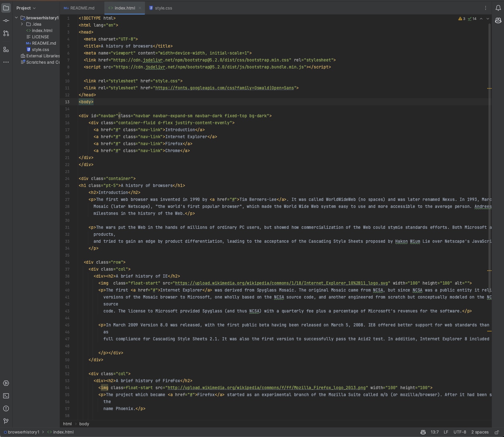Viewport: 504px width, 437px height.
Task: Click the 2 spaces indent setting
Action: (x=480, y=432)
